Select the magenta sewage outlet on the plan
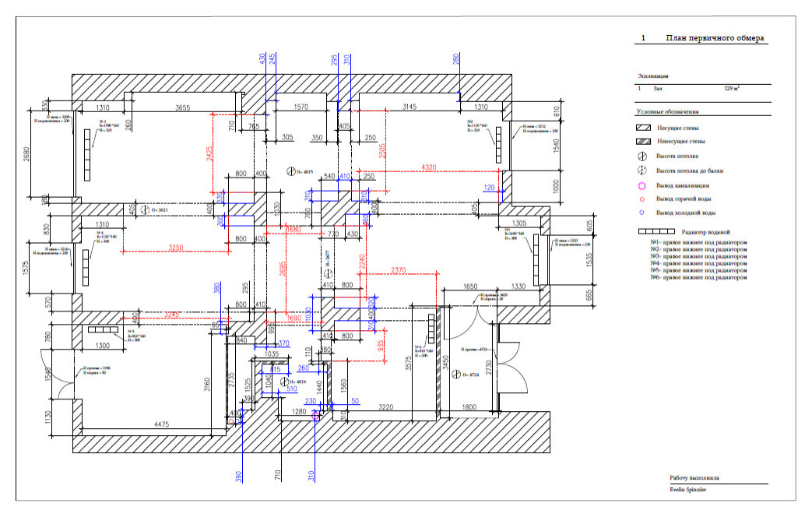The image size is (812, 517). click(315, 416)
